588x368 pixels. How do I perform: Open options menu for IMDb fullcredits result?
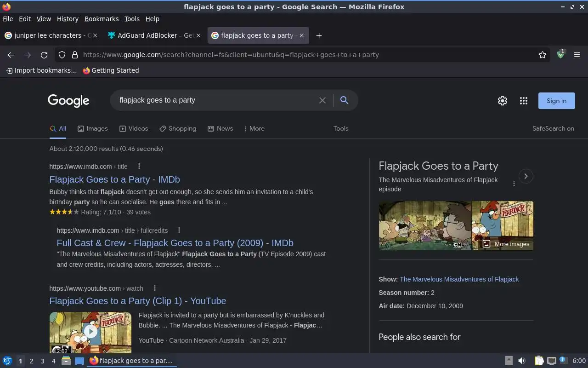click(x=179, y=230)
